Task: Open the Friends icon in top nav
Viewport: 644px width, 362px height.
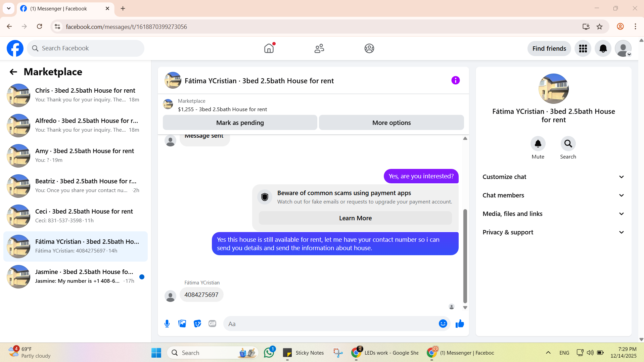Action: (x=319, y=48)
